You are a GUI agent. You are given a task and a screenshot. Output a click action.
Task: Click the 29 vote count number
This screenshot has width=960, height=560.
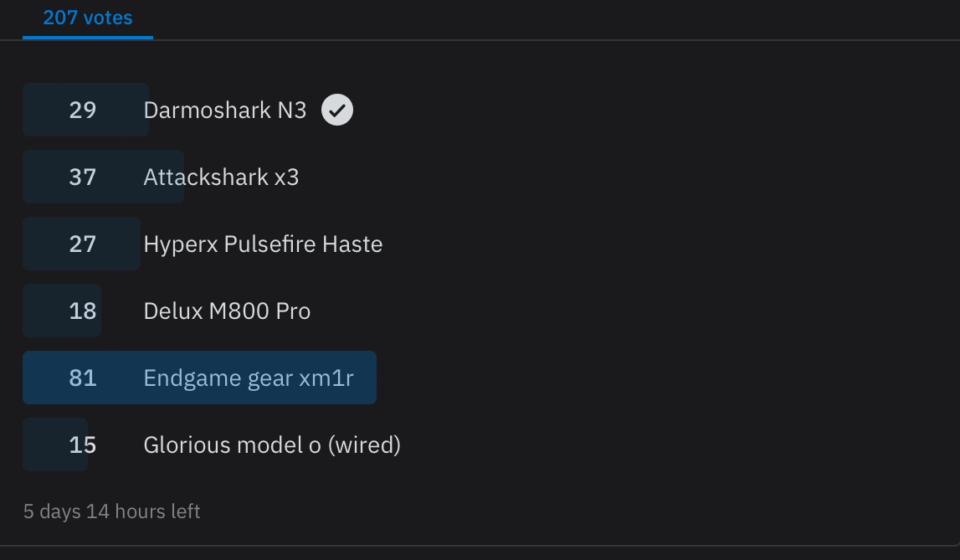[83, 110]
